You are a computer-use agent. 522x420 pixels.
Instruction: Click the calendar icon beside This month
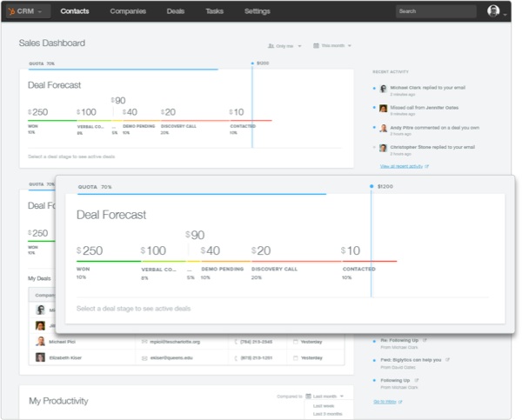[x=316, y=45]
